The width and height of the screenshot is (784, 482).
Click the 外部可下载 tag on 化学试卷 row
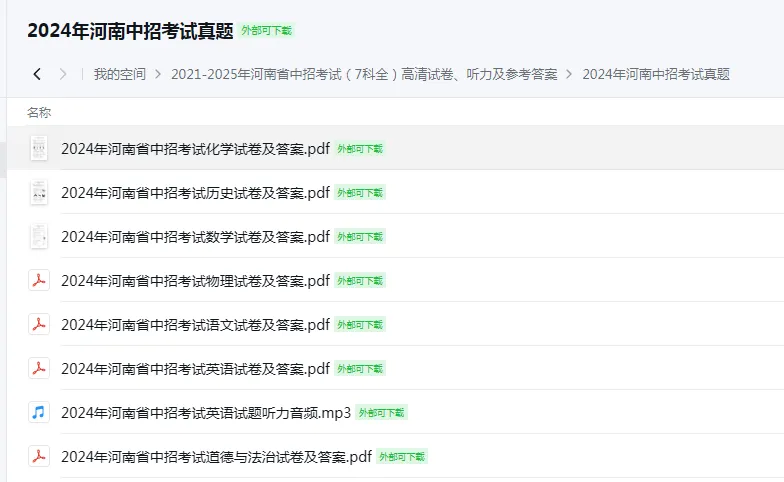pyautogui.click(x=360, y=149)
